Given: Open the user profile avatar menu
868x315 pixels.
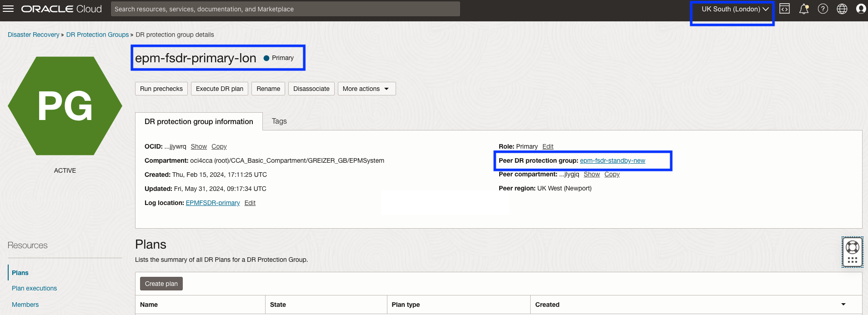Looking at the screenshot, I should pos(861,9).
